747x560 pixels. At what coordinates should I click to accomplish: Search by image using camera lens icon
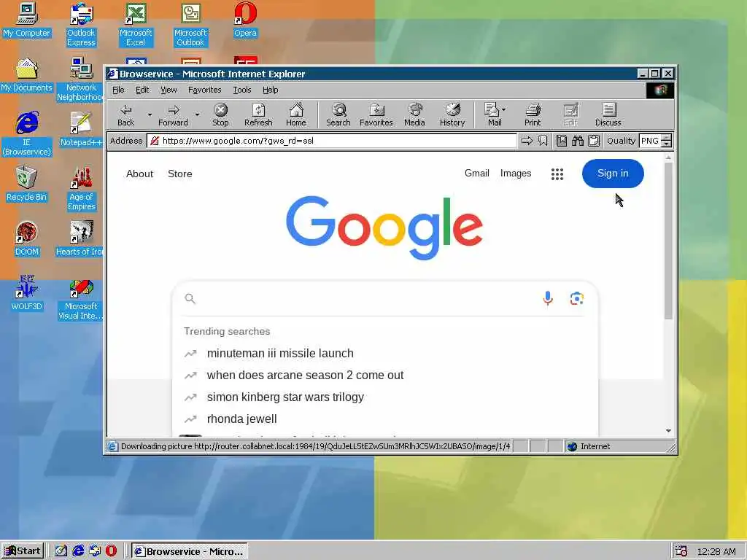click(x=577, y=298)
